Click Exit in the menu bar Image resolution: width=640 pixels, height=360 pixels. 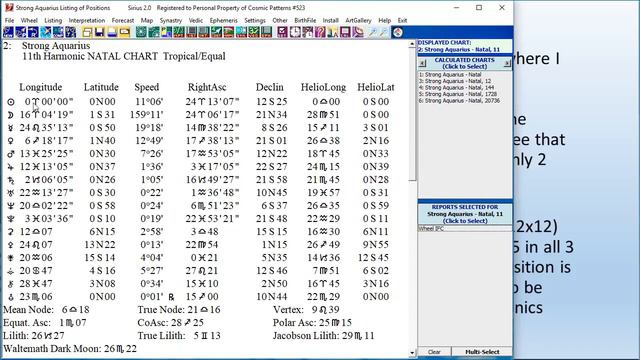402,20
